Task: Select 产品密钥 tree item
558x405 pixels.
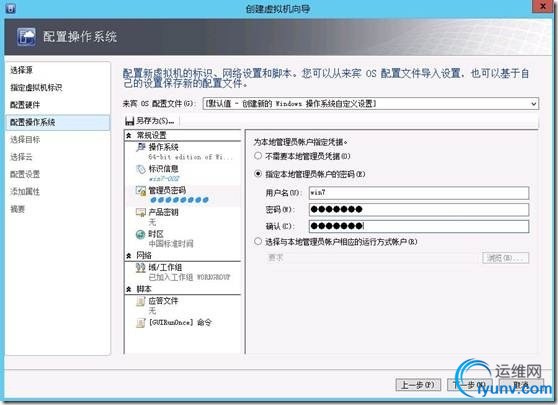Action: point(183,217)
